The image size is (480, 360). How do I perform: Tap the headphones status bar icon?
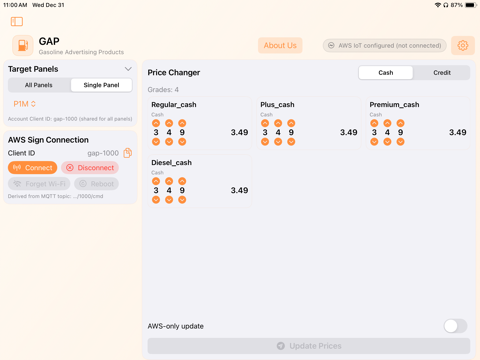click(446, 5)
